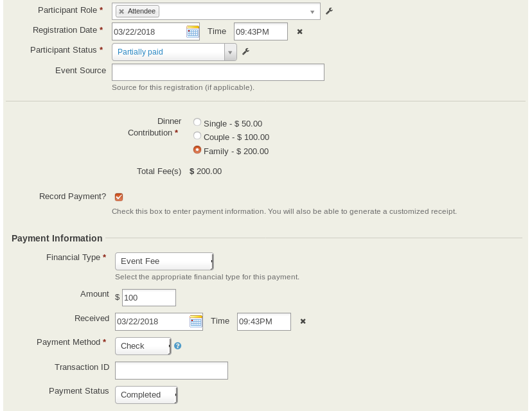This screenshot has height=411, width=532.
Task: Select the Couple dinner contribution option
Action: pos(197,136)
